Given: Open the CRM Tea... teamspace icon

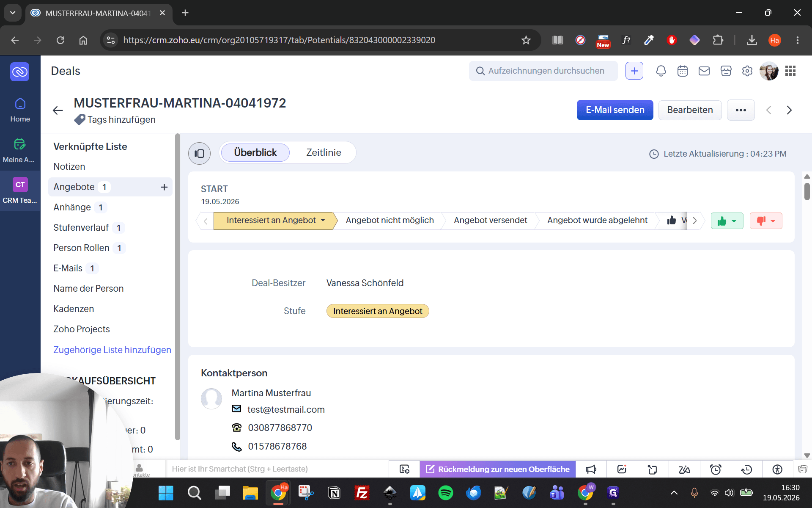Looking at the screenshot, I should point(20,191).
